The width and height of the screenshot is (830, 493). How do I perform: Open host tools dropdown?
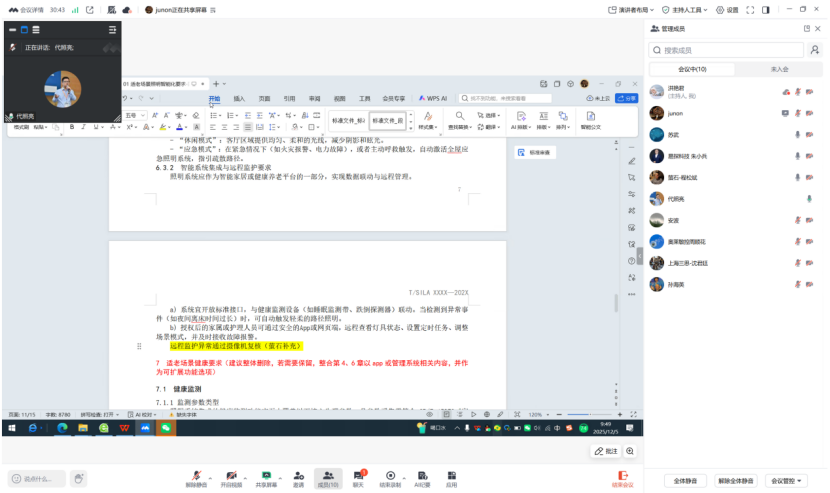click(684, 10)
